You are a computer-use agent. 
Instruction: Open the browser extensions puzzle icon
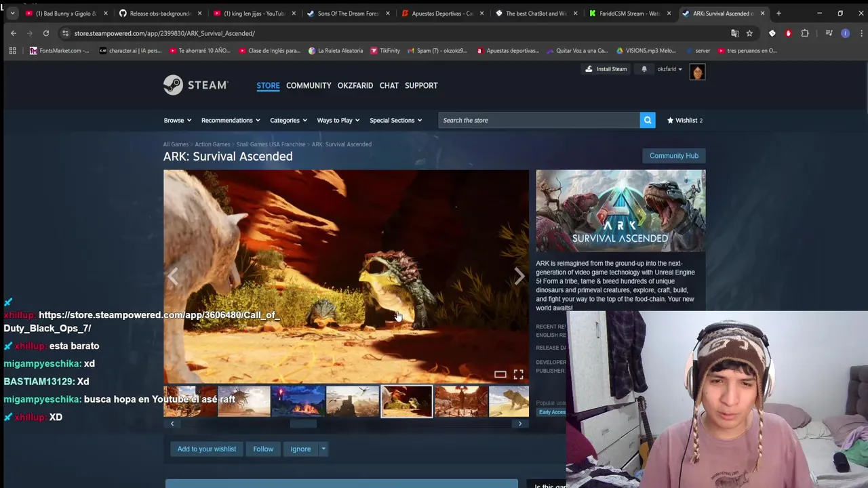click(805, 33)
